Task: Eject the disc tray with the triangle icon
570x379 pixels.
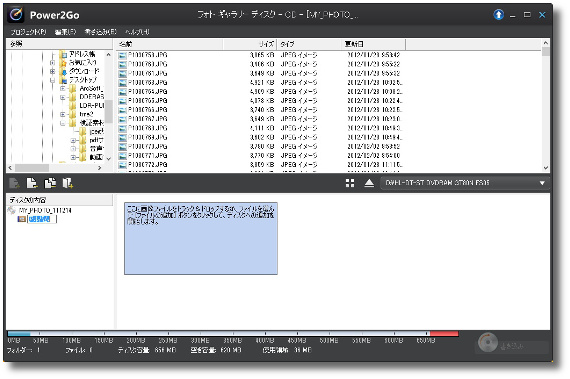Action: click(x=369, y=183)
